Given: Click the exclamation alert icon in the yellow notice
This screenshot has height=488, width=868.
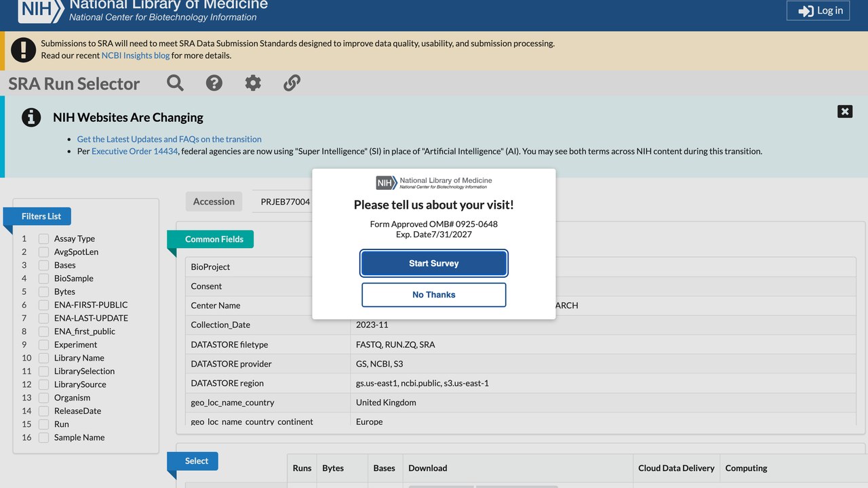Looking at the screenshot, I should point(24,49).
